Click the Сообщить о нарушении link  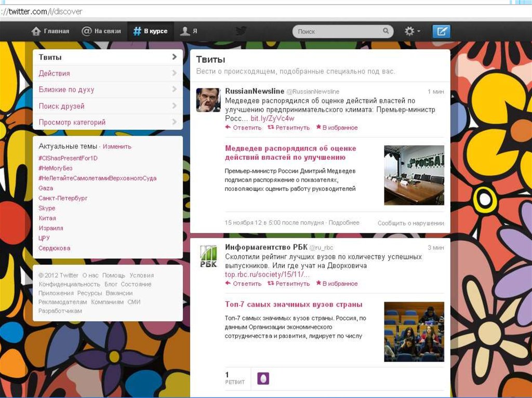coord(410,223)
